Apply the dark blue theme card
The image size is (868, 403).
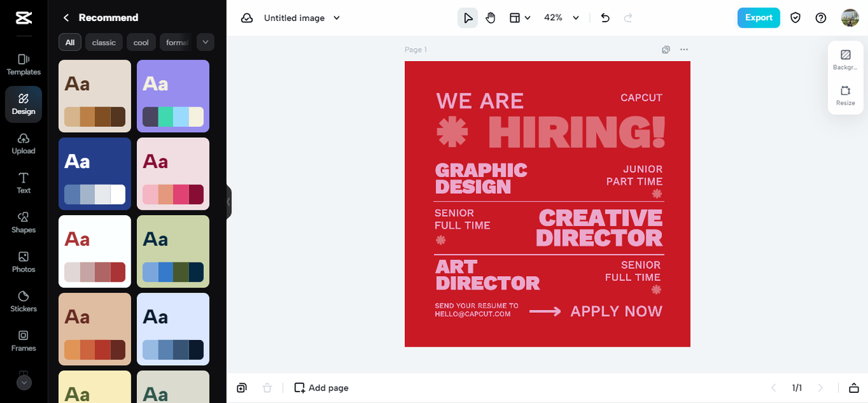pos(95,174)
